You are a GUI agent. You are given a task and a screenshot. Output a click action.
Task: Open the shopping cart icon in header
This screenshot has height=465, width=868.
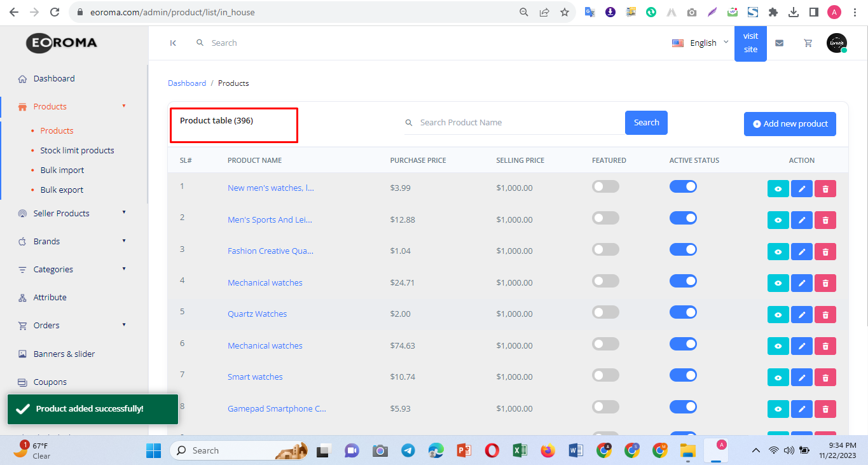point(808,43)
